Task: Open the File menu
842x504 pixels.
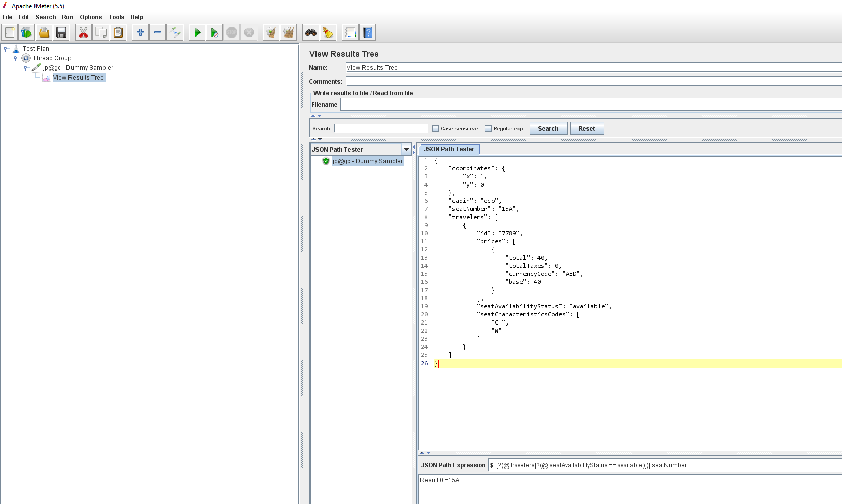Action: click(x=8, y=17)
